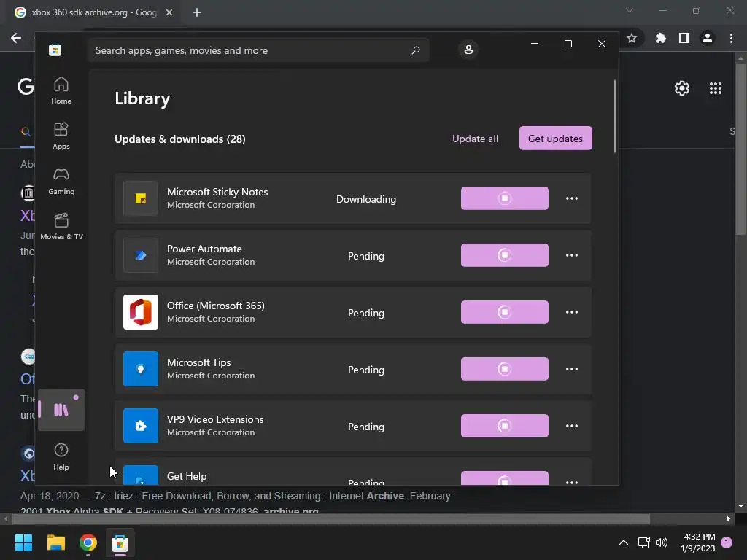747x560 pixels.
Task: Open the Store account profile icon
Action: tap(468, 50)
